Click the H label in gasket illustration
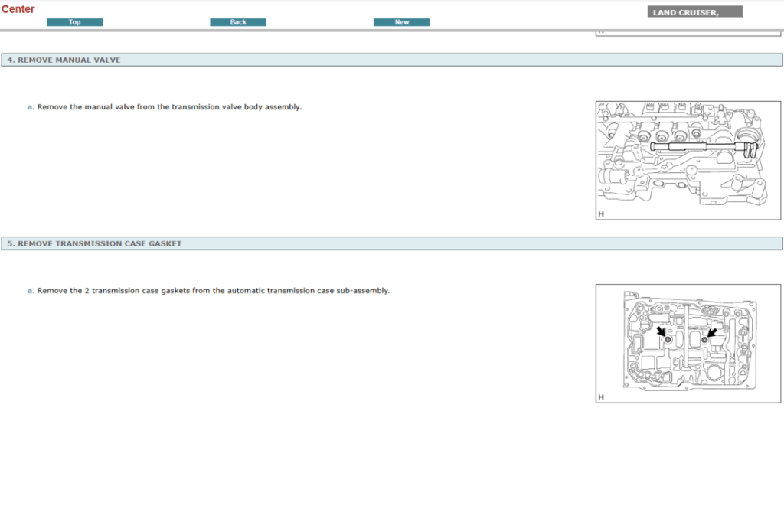 pyautogui.click(x=601, y=397)
